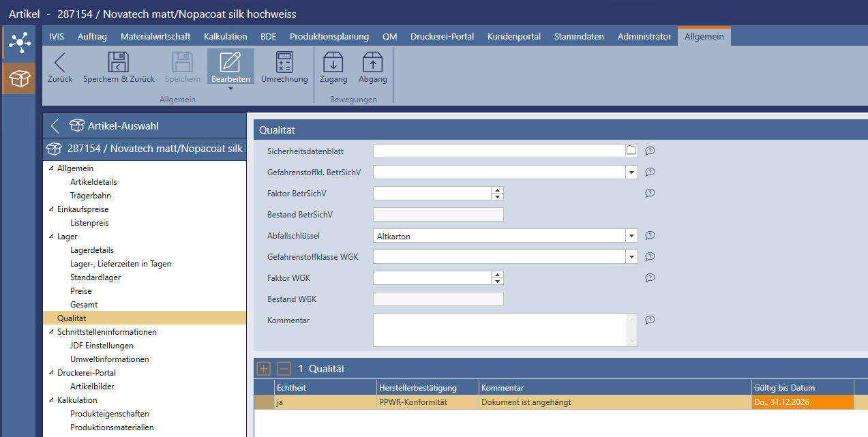Select JDF Einstellungen in the tree
The image size is (868, 437).
(x=102, y=346)
